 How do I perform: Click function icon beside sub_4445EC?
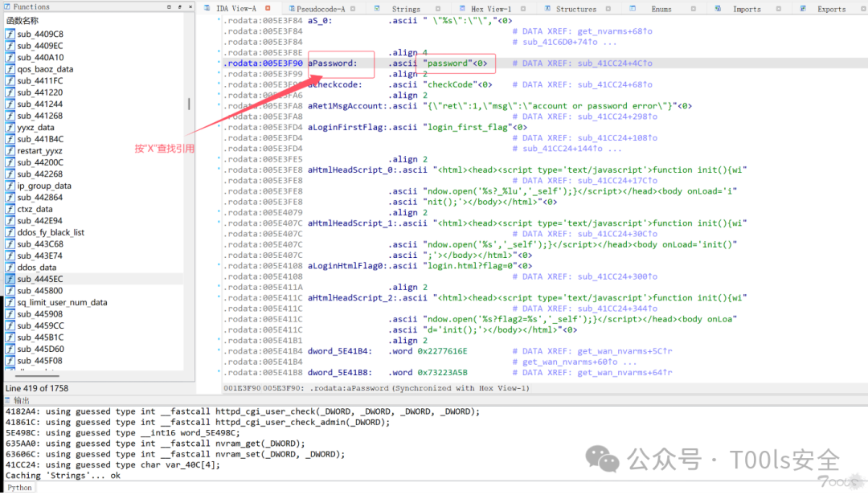(10, 279)
